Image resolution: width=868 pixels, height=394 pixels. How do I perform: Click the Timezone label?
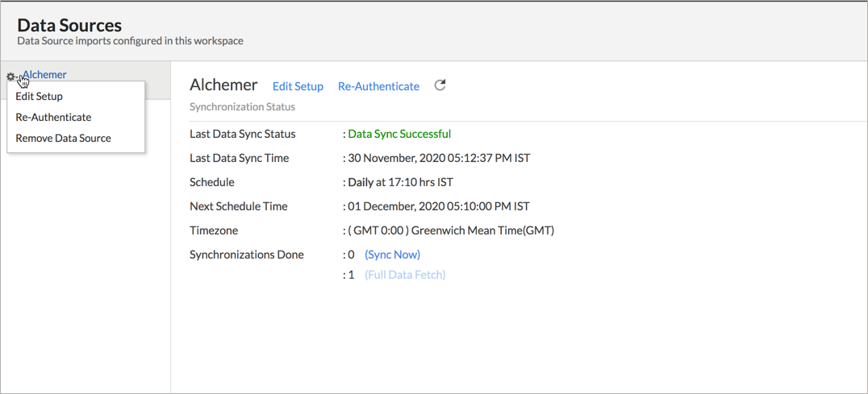pos(214,231)
